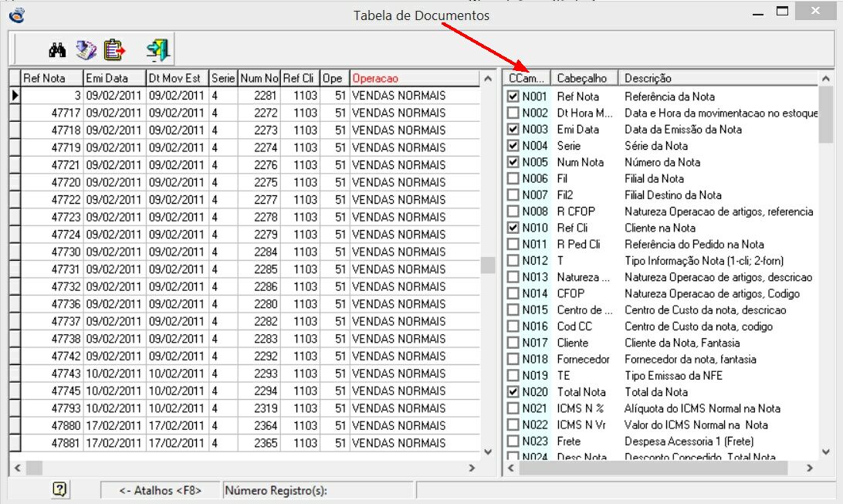Screen dimensions: 843x504
Task: Maximize the Tabela de Documentos window
Action: click(x=782, y=12)
